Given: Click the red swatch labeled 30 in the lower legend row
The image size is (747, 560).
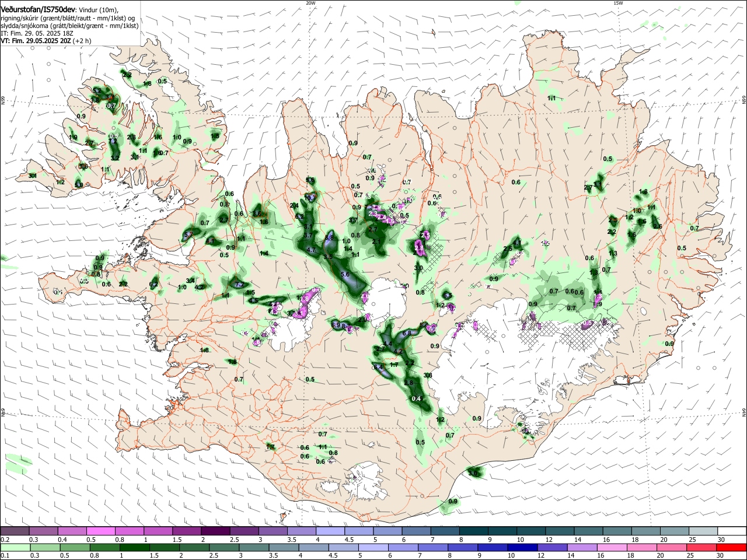Looking at the screenshot, I should tap(732, 548).
